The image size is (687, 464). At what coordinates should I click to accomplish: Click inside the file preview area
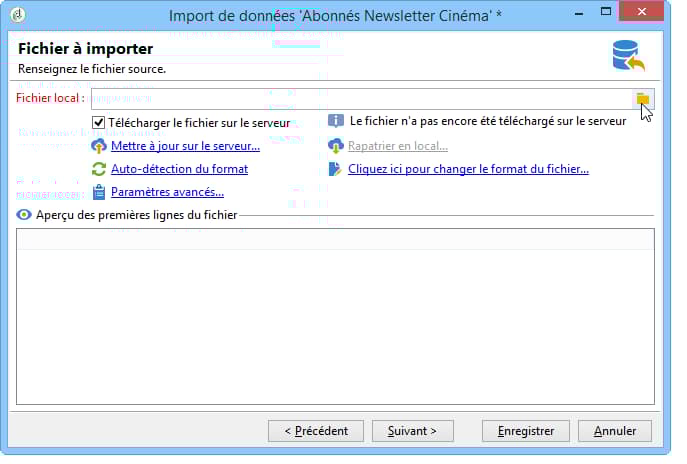click(335, 316)
